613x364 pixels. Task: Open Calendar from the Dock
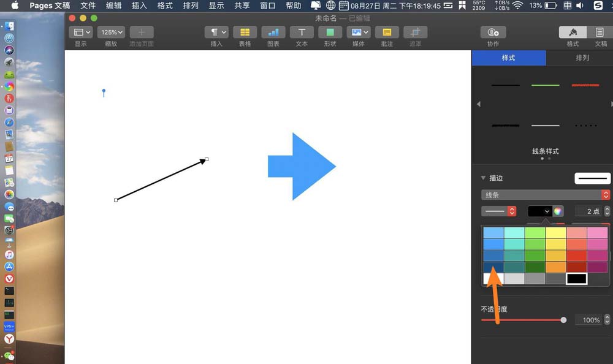tap(9, 158)
